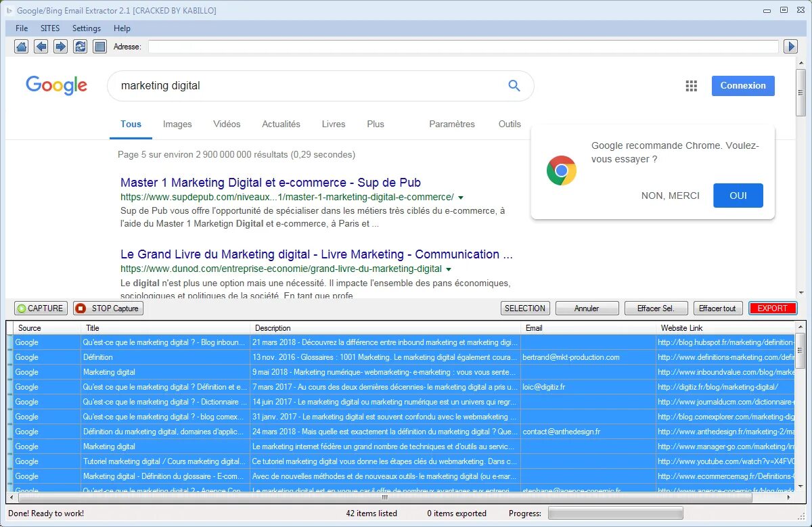
Task: Click the SELECTION button
Action: point(525,308)
